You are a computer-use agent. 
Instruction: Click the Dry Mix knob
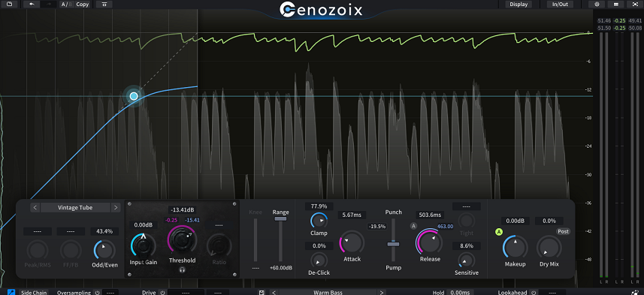[549, 248]
